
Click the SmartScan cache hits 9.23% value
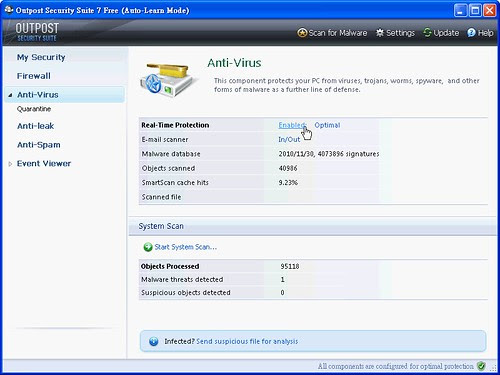(288, 182)
